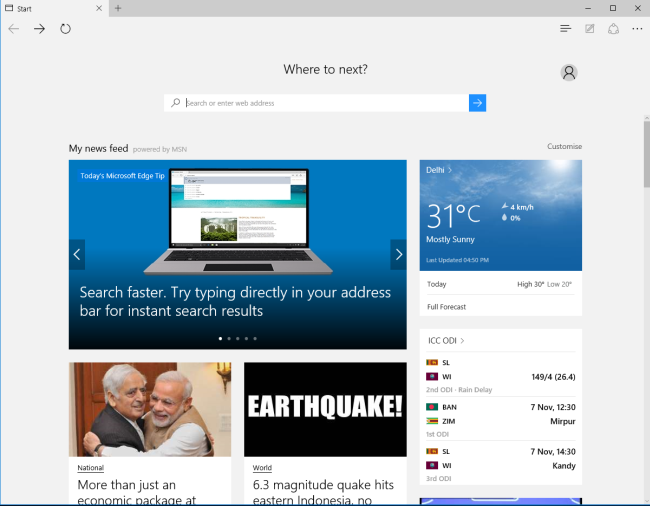Open a new tab with plus icon
This screenshot has width=650, height=506.
[x=118, y=8]
